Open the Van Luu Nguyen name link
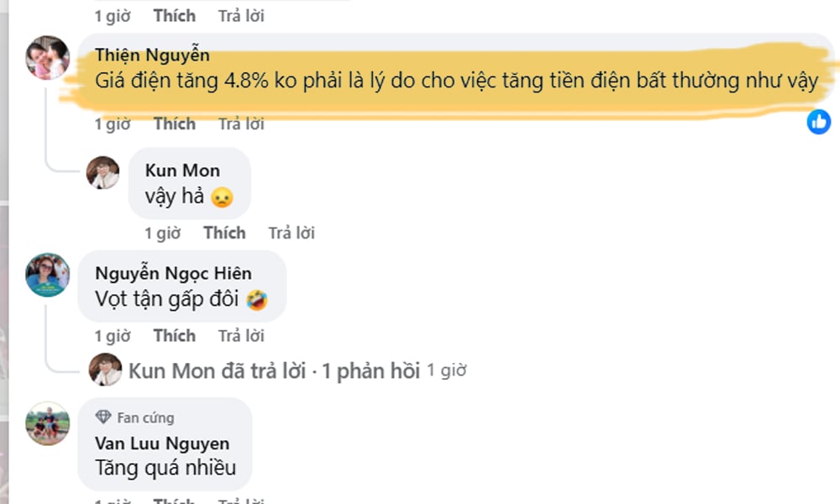The width and height of the screenshot is (840, 504). click(x=162, y=444)
